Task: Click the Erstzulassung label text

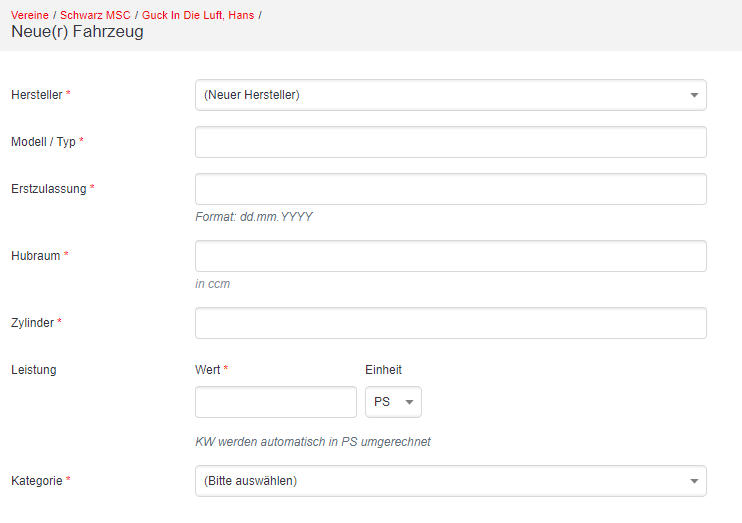Action: pos(49,188)
